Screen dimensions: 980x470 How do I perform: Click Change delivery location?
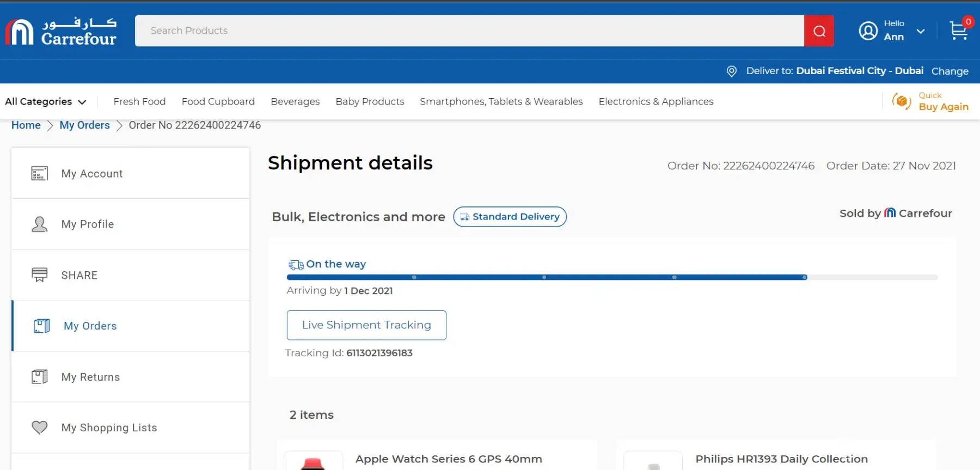(x=950, y=71)
